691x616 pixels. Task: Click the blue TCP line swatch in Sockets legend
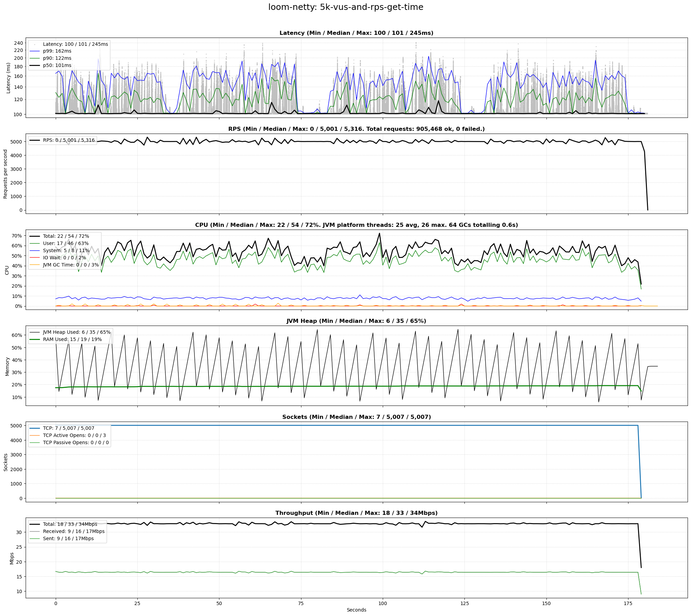[35, 428]
